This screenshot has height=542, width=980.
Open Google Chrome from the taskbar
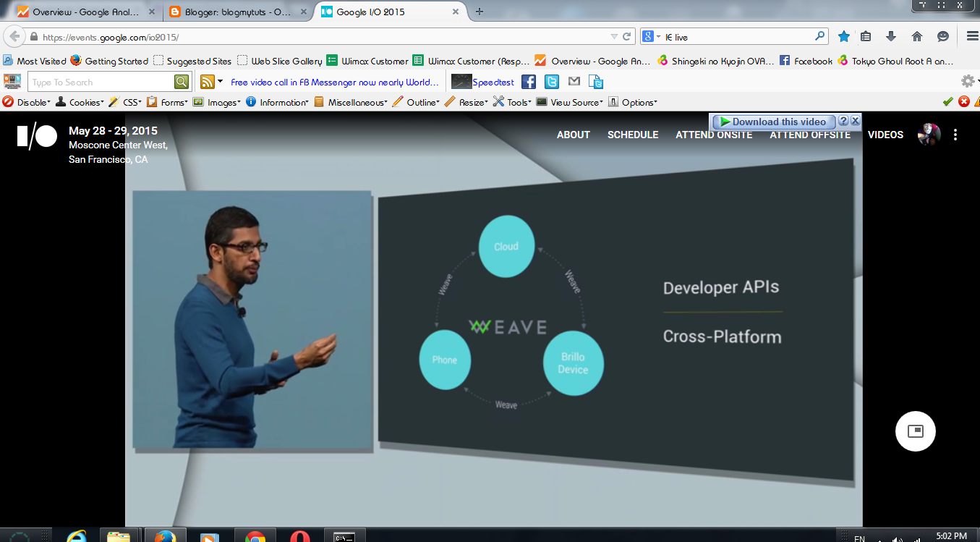pyautogui.click(x=255, y=536)
